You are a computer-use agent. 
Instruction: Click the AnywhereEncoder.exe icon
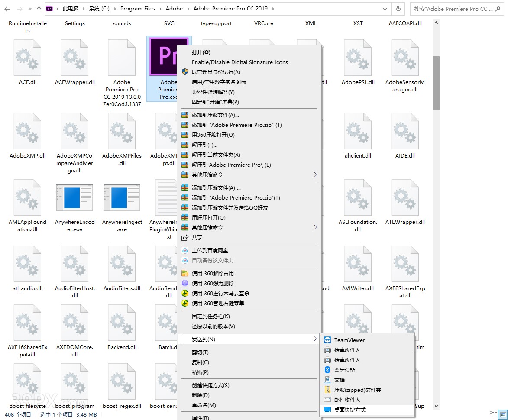[x=74, y=198]
